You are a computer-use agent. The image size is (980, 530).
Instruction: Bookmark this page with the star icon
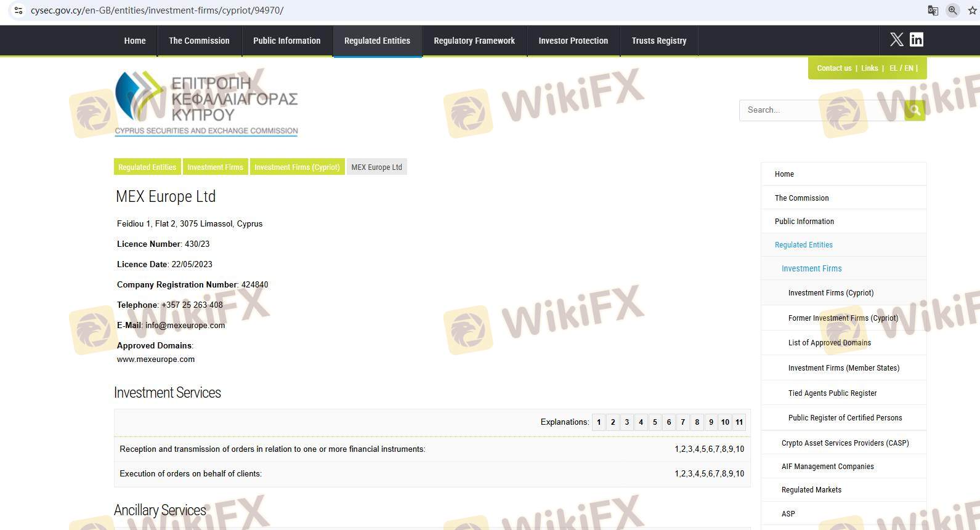[973, 10]
